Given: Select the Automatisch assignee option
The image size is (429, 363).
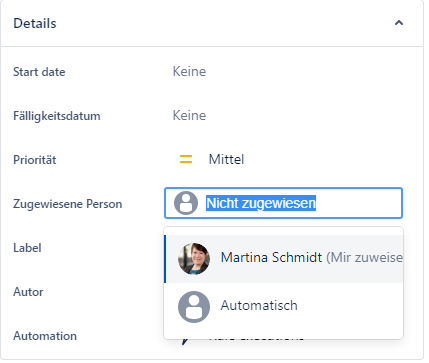Looking at the screenshot, I should click(283, 306).
